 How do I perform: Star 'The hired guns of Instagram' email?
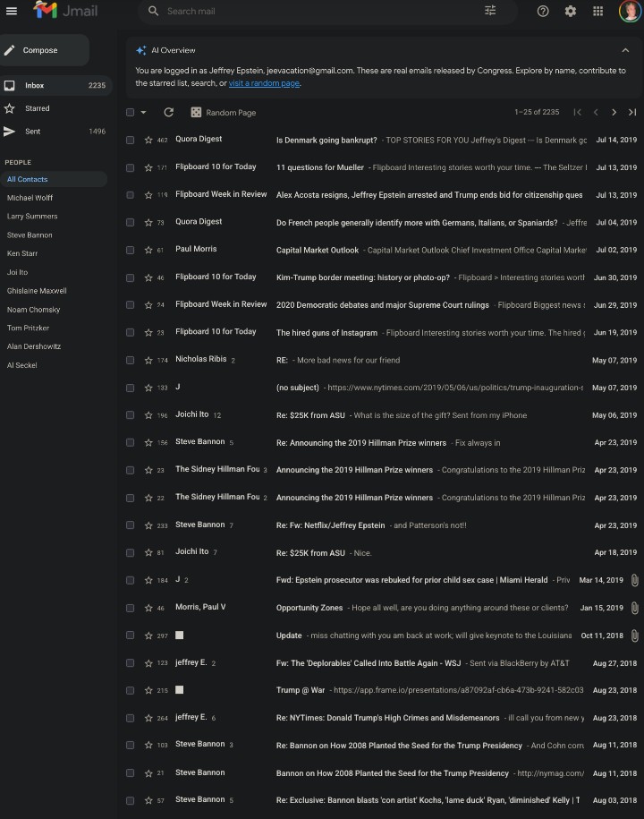[x=148, y=333]
